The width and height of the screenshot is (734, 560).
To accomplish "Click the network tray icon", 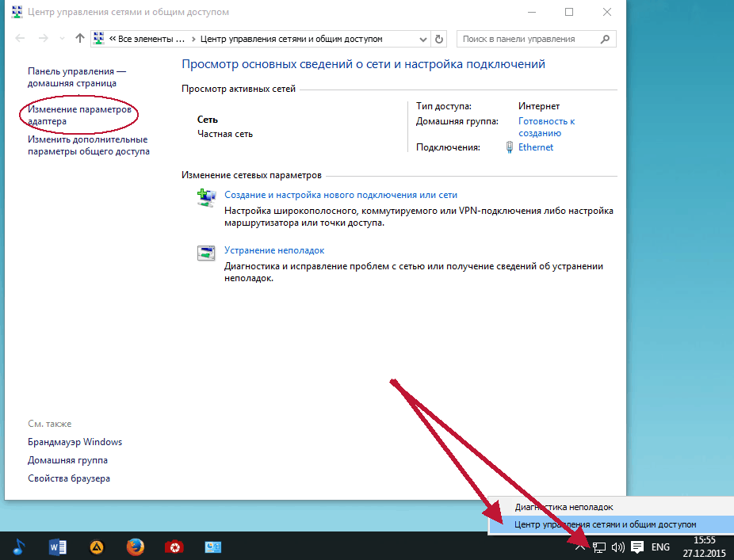I will pyautogui.click(x=599, y=547).
